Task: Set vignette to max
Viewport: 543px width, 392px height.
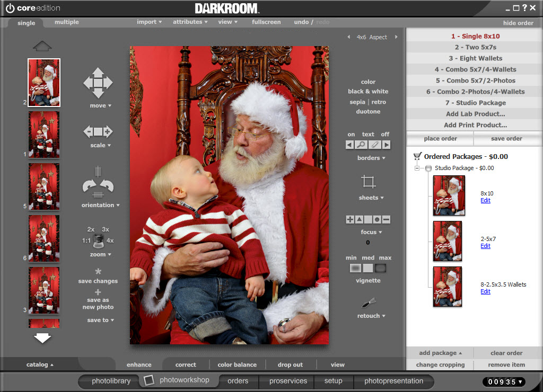Action: [381, 269]
